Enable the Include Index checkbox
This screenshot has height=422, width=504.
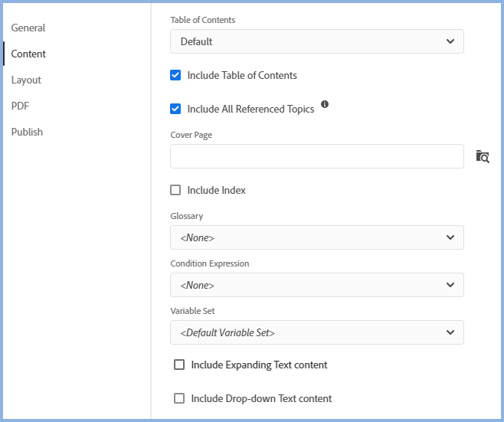[175, 190]
